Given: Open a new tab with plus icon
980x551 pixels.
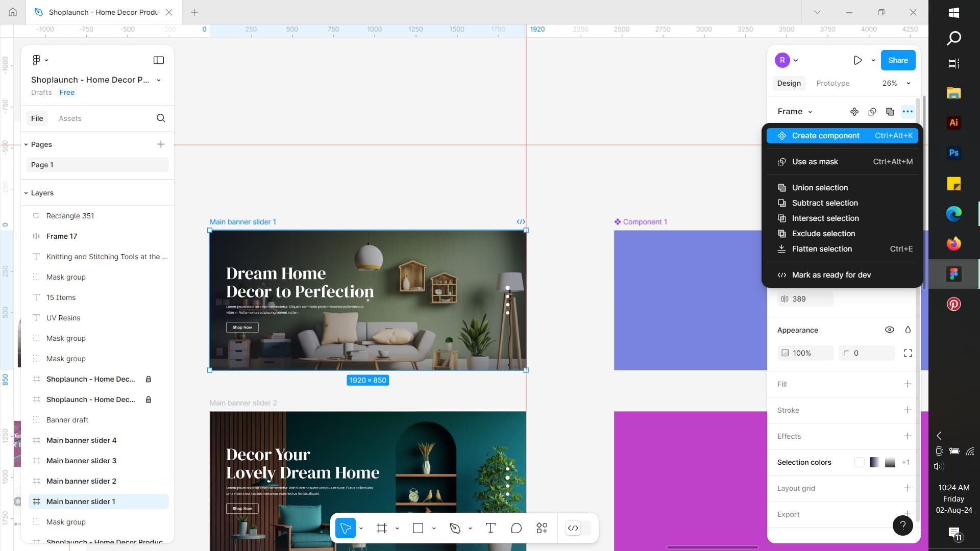Looking at the screenshot, I should [x=194, y=12].
